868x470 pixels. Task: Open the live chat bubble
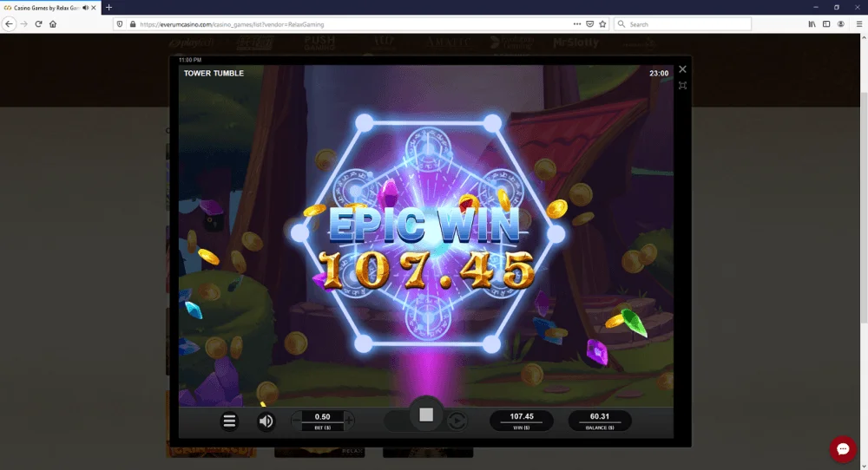coord(843,449)
